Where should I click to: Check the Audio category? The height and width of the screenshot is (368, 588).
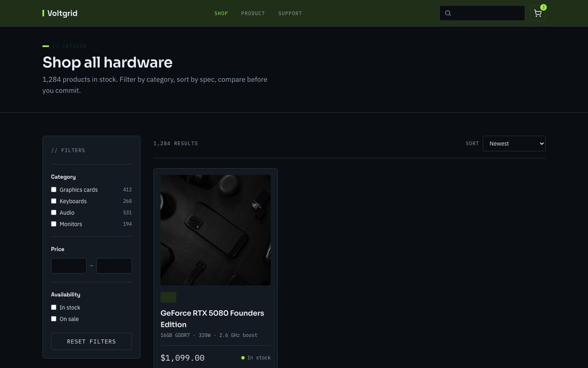coord(53,213)
